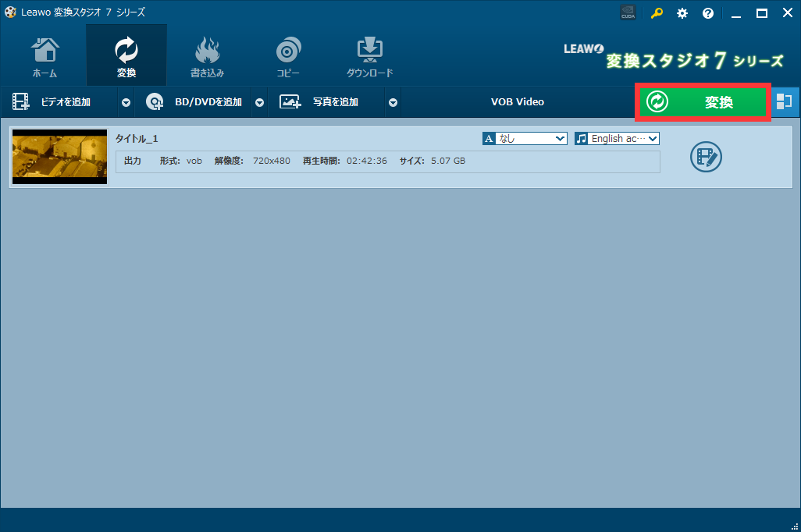Open the ダウンロード (Download) module

point(369,55)
